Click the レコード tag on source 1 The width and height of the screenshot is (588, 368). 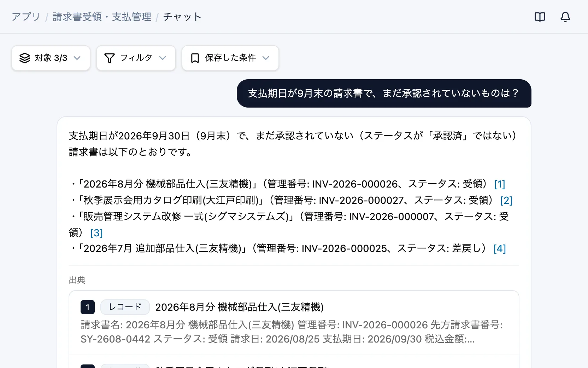(125, 307)
